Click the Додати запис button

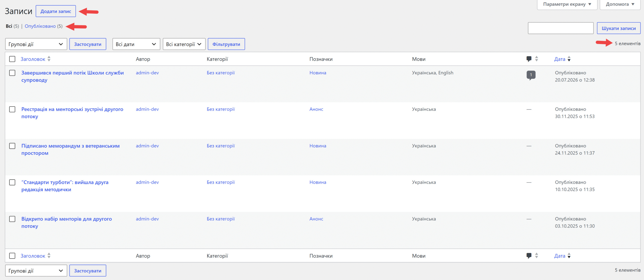(x=56, y=11)
